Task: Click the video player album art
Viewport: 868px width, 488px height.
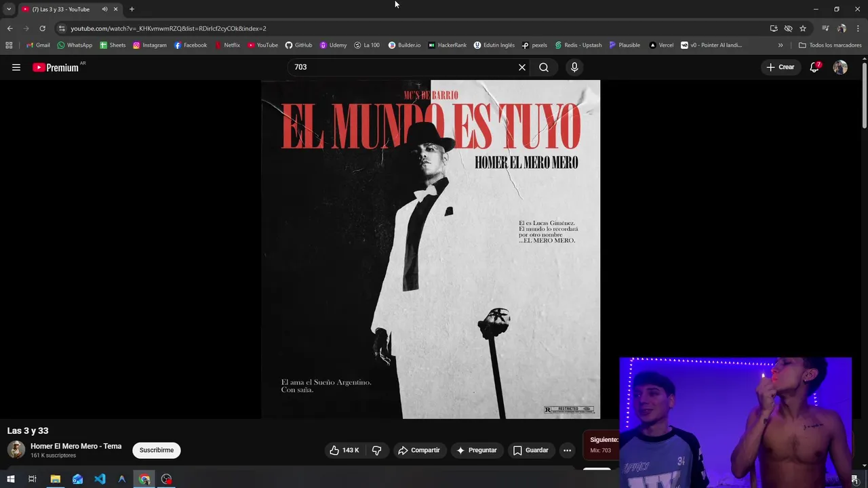Action: (431, 249)
